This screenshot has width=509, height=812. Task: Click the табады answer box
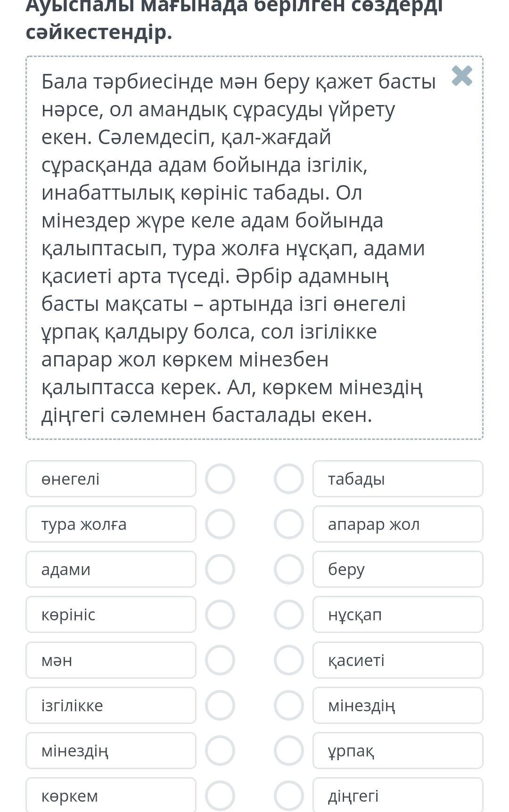[x=398, y=479]
